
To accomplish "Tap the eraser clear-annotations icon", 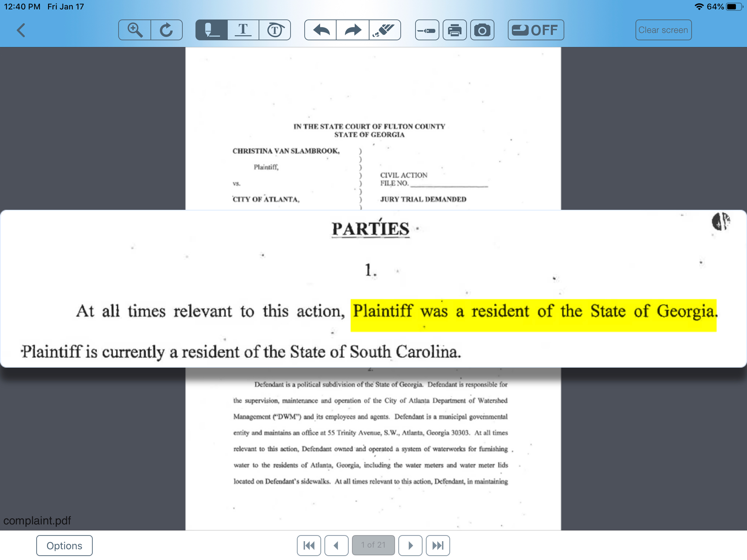I will [385, 30].
